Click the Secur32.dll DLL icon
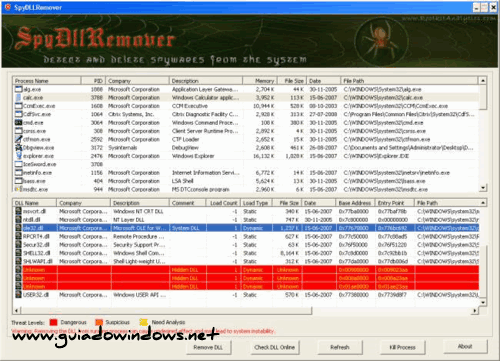The height and width of the screenshot is (361, 500). pos(18,245)
